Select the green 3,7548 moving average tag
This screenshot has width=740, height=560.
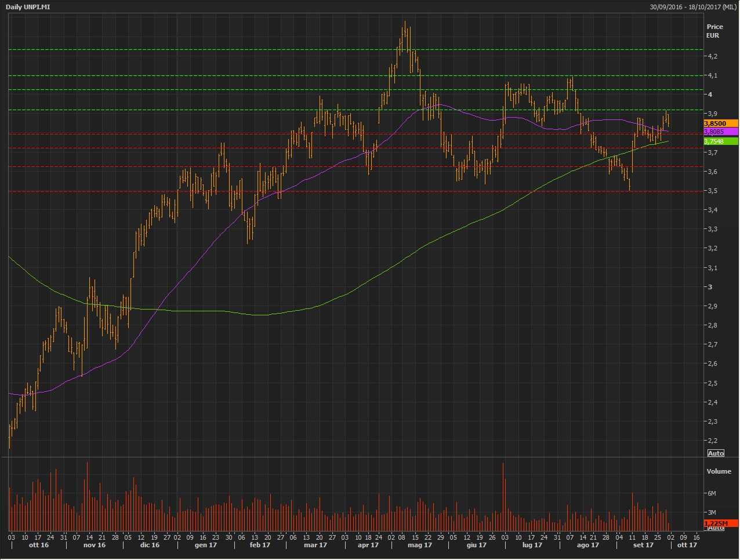coord(720,141)
